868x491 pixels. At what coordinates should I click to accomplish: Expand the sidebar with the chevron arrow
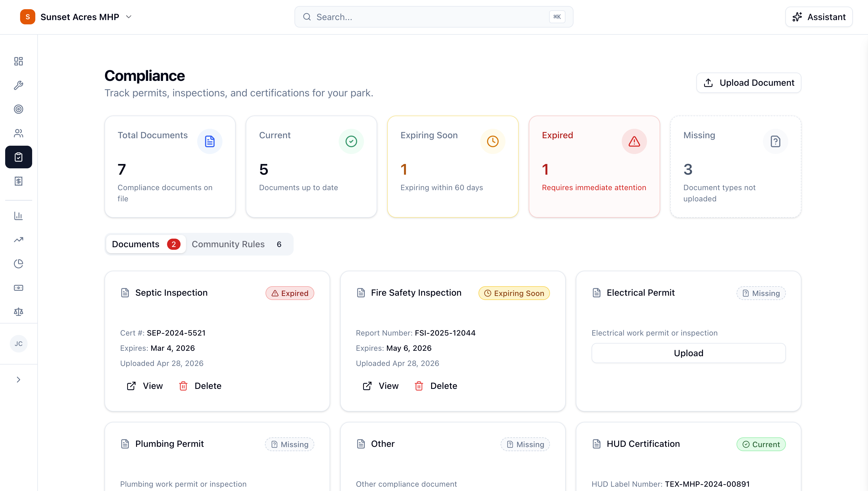click(19, 380)
